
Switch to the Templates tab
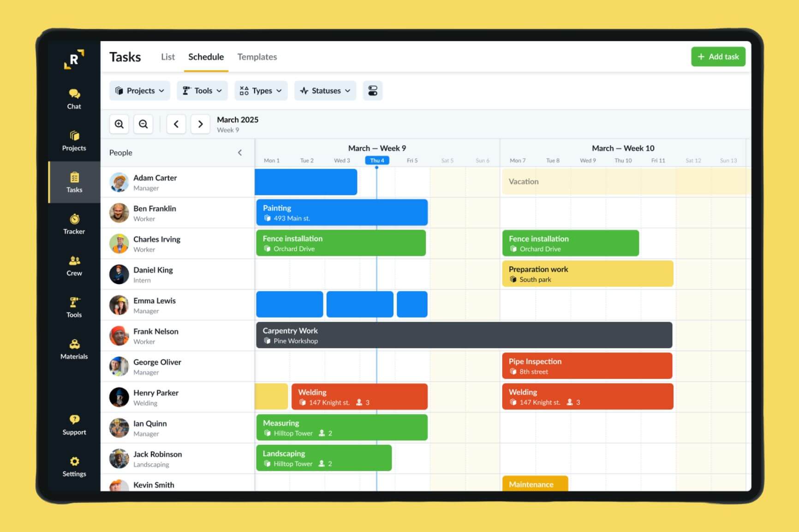point(257,57)
